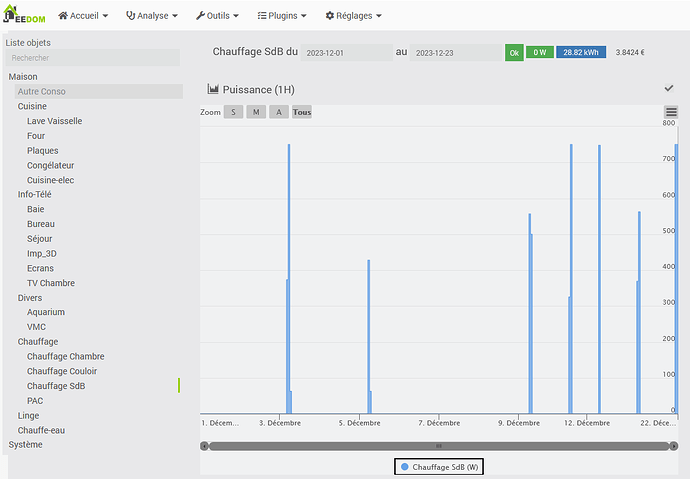Select Baie entry
Screen dimensions: 690x479
click(36, 209)
